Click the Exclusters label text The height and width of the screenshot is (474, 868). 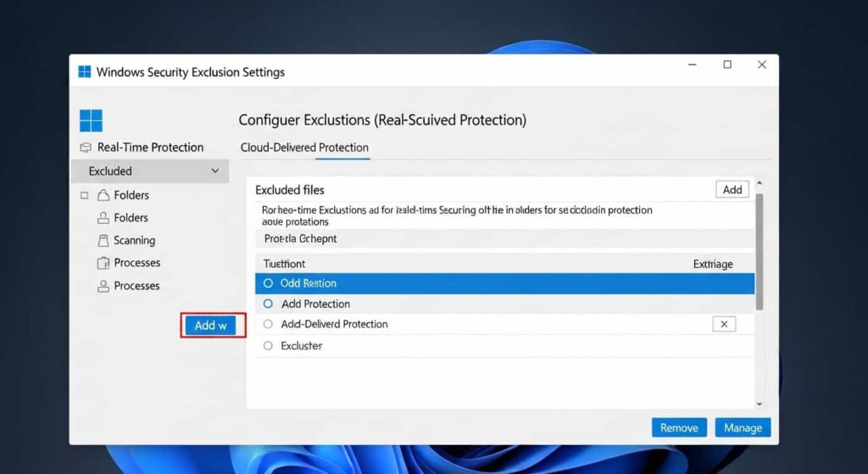click(302, 345)
